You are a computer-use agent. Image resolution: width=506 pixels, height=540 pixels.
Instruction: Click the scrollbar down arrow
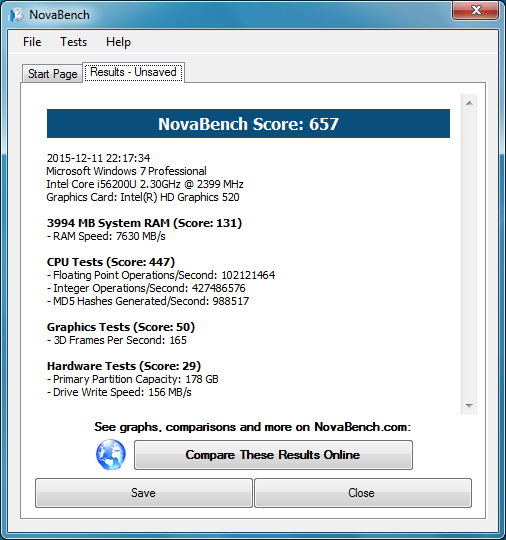(469, 406)
